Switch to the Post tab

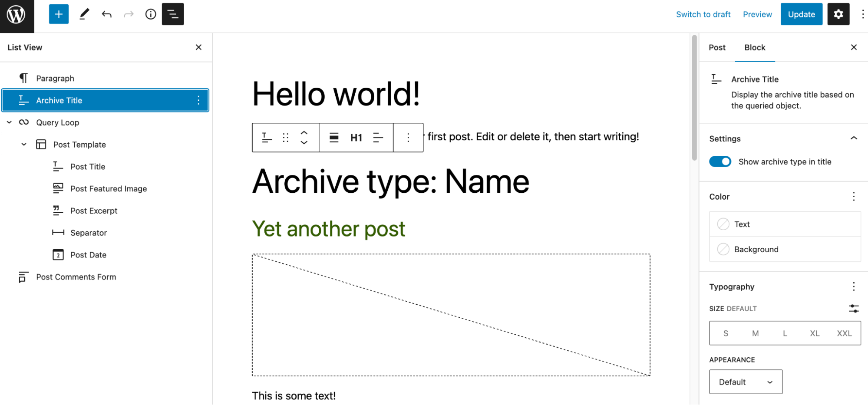click(717, 47)
